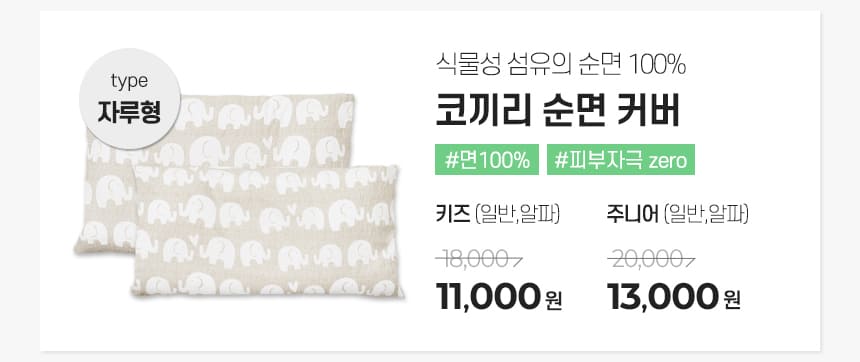Click the 원 currency mark after 13,000
The image size is (860, 362).
point(732,301)
